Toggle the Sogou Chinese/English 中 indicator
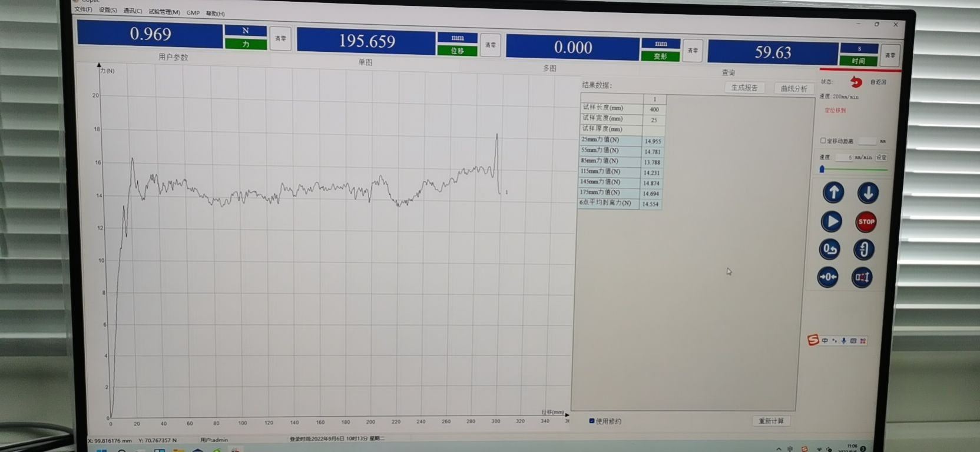Image resolution: width=980 pixels, height=452 pixels. 825,340
